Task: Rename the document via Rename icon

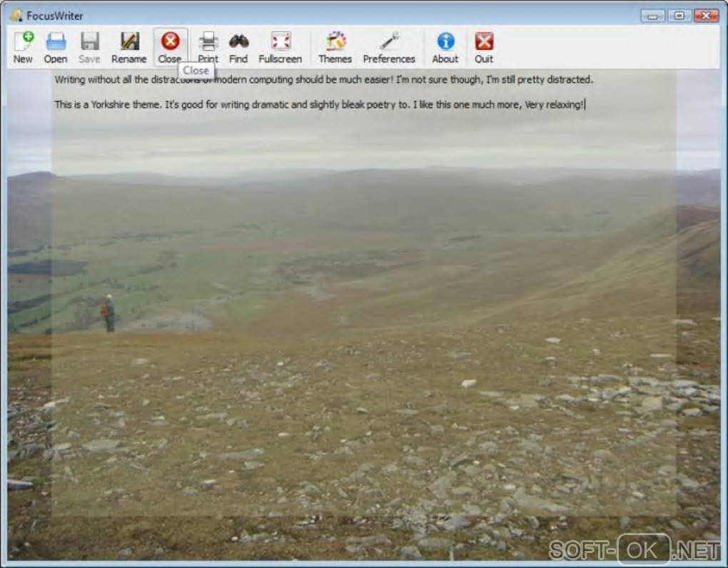Action: (129, 47)
